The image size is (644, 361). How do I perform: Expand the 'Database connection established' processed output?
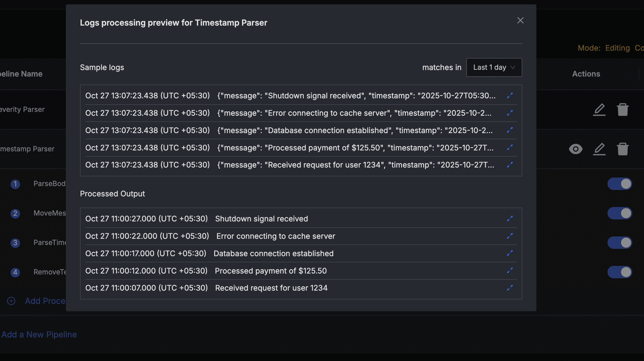(x=510, y=253)
